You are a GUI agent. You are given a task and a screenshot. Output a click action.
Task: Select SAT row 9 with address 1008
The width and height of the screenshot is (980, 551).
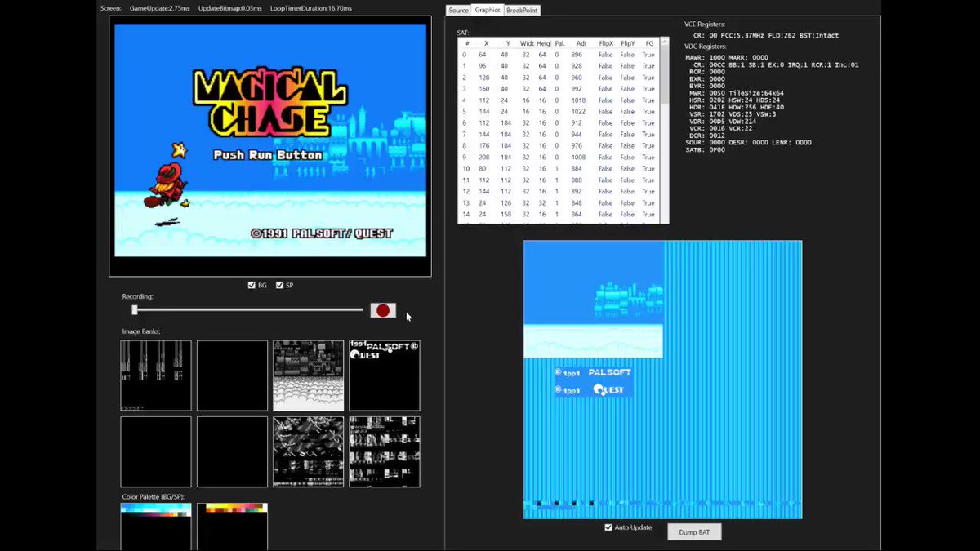pyautogui.click(x=559, y=158)
